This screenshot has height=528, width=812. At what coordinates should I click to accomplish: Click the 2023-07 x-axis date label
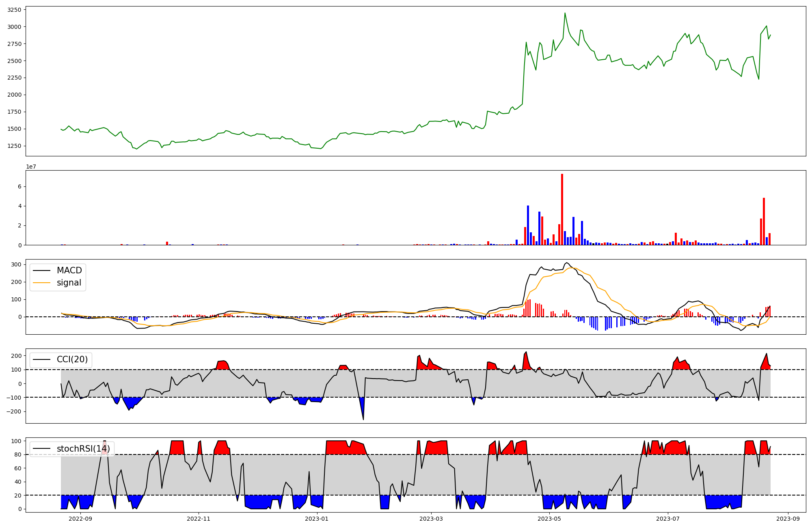click(x=668, y=519)
